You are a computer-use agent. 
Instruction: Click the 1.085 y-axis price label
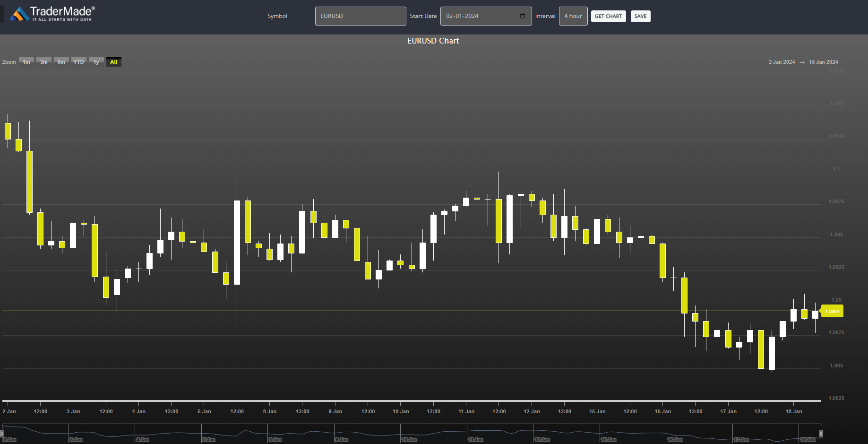click(836, 366)
